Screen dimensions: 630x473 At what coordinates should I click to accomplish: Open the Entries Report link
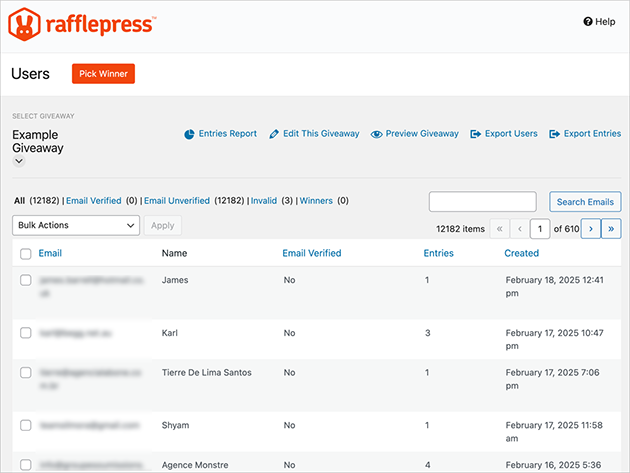(227, 133)
